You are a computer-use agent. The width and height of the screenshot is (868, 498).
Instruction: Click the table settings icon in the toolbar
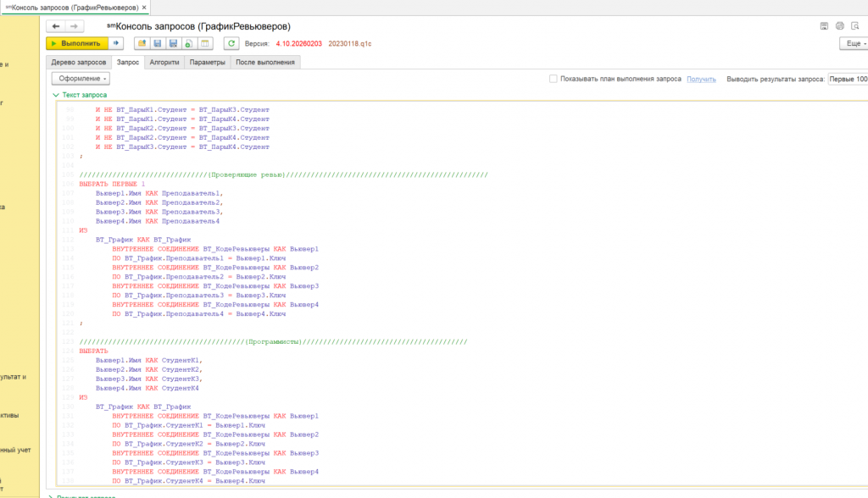click(204, 43)
